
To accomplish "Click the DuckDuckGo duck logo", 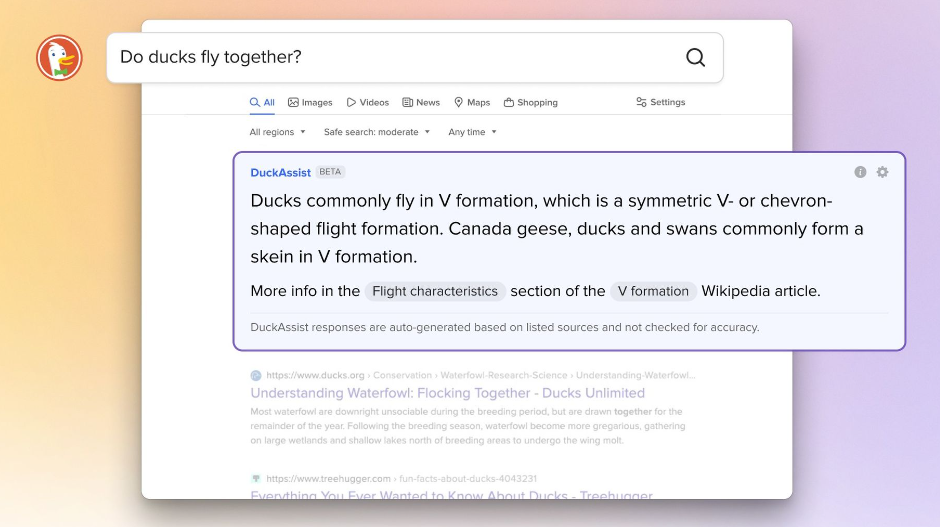I will 59,58.
